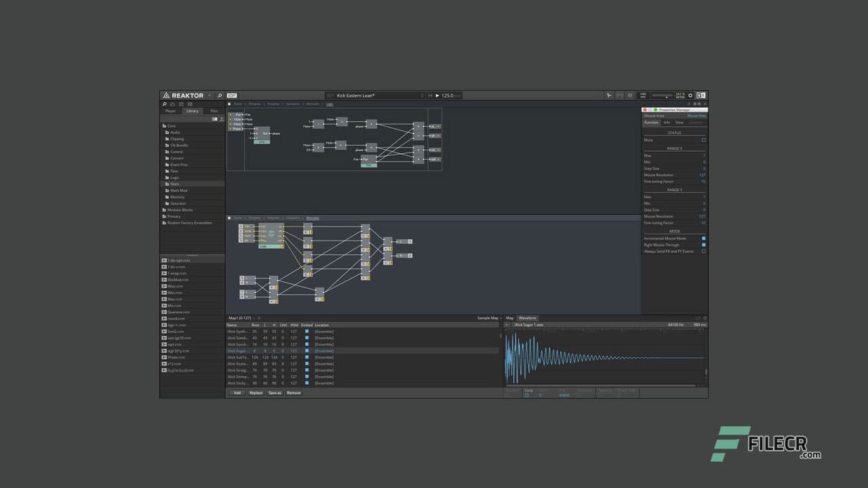Image resolution: width=868 pixels, height=488 pixels.
Task: Enable the Mute checkbox in Status section
Action: pos(704,140)
